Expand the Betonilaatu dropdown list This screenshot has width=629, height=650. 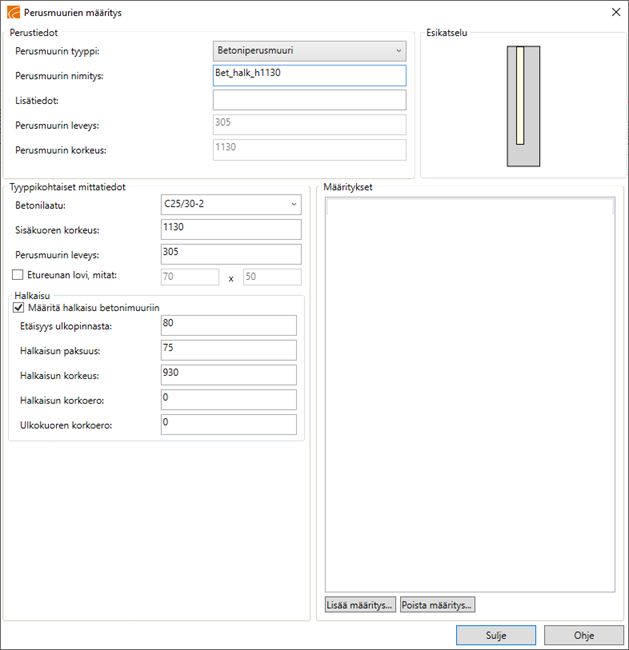231,204
